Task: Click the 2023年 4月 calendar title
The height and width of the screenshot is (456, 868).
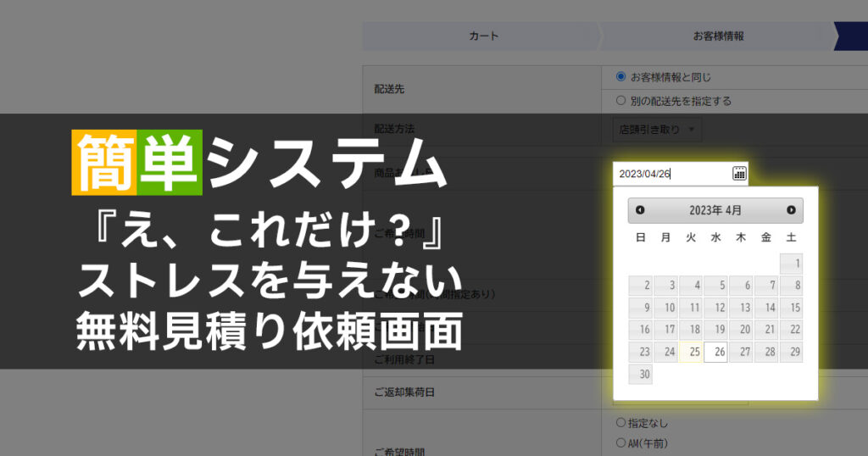Action: (715, 210)
